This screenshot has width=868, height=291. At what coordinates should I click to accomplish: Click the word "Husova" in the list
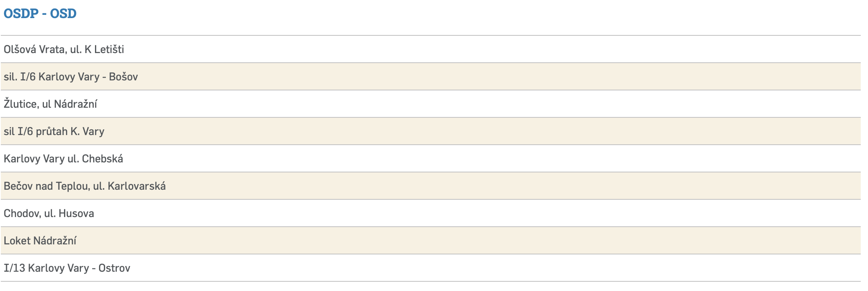(76, 213)
